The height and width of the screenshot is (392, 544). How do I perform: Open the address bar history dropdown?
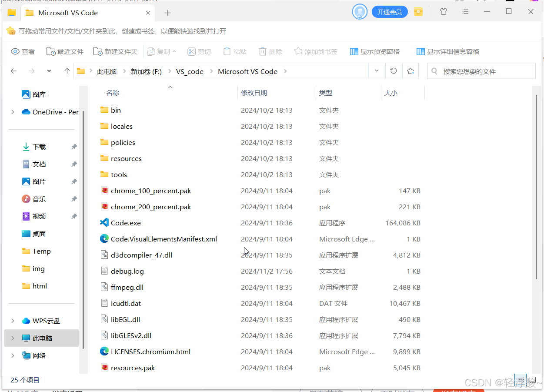coord(377,71)
